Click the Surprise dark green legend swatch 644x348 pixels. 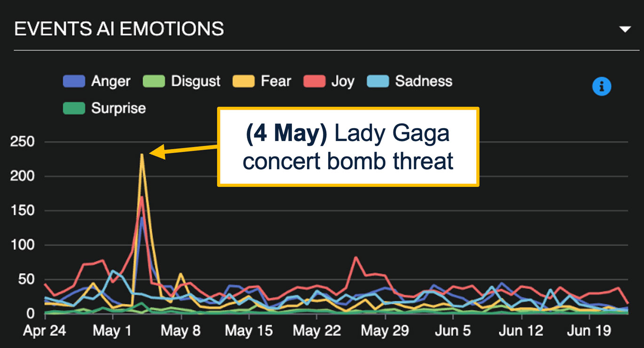[74, 108]
